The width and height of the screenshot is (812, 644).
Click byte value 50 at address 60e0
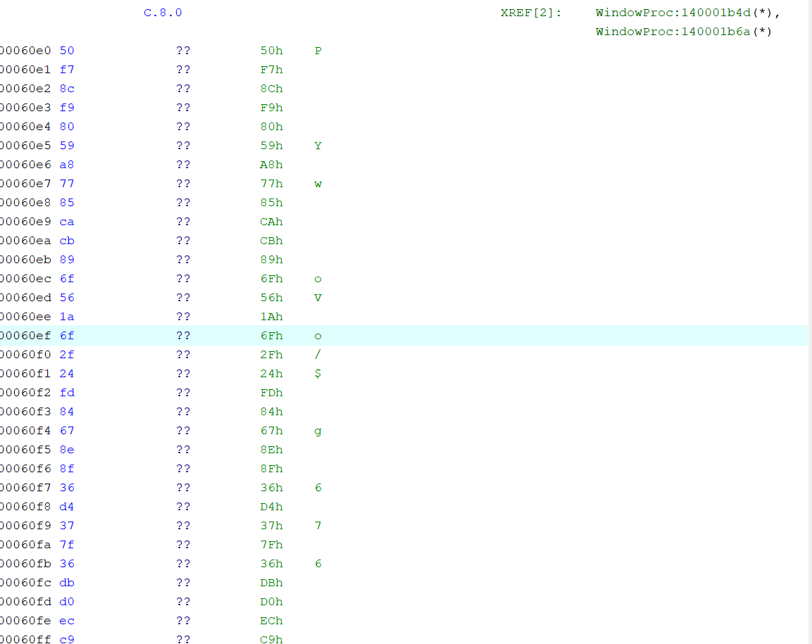pyautogui.click(x=67, y=51)
